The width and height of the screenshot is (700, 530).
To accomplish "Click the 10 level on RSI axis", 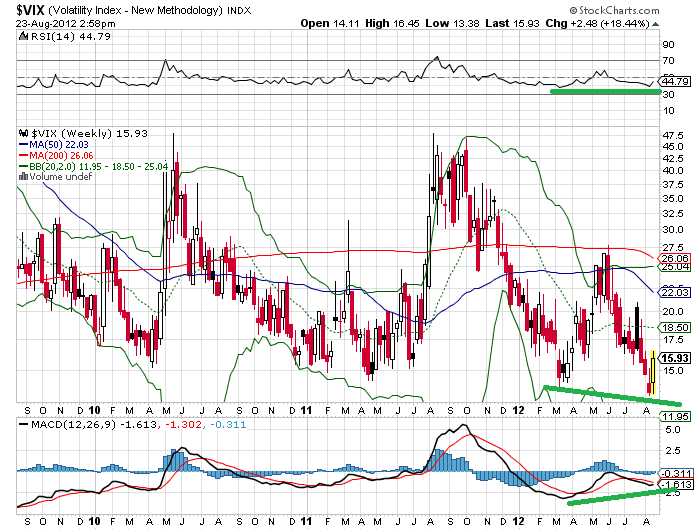I will coord(668,110).
